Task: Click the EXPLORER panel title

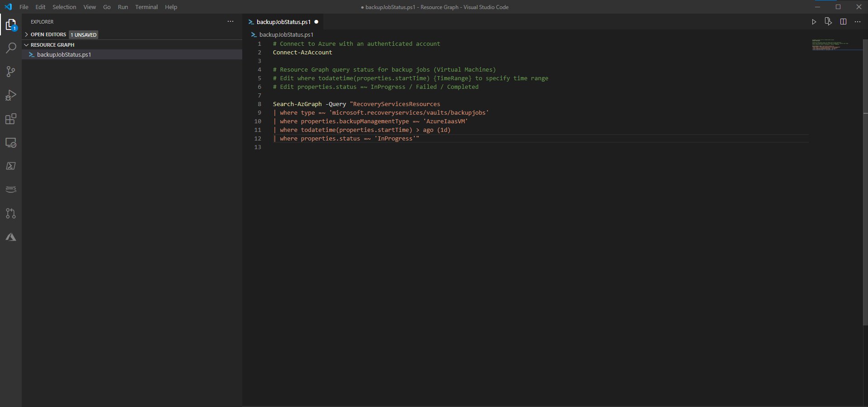Action: click(42, 22)
